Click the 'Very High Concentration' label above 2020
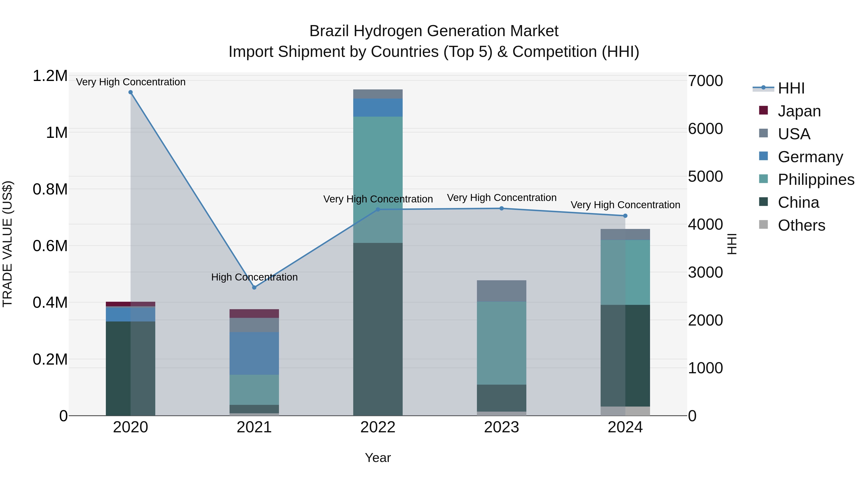This screenshot has height=488, width=868. 131,82
